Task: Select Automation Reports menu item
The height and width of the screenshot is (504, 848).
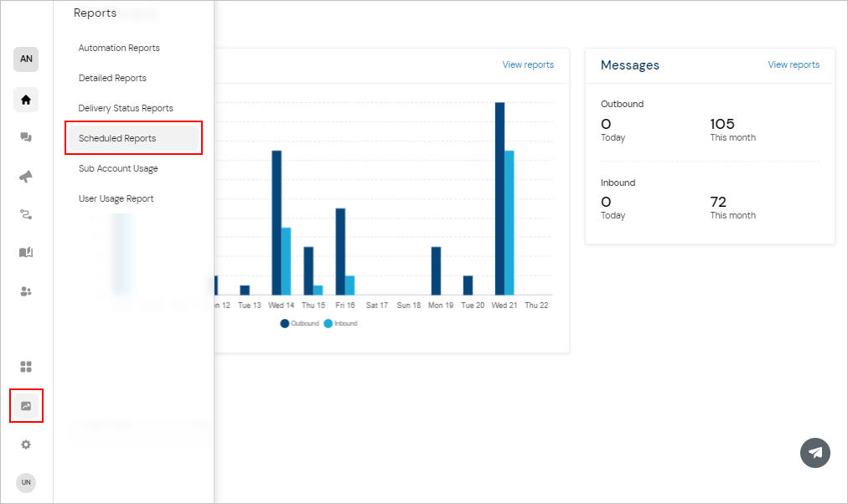Action: pos(119,48)
